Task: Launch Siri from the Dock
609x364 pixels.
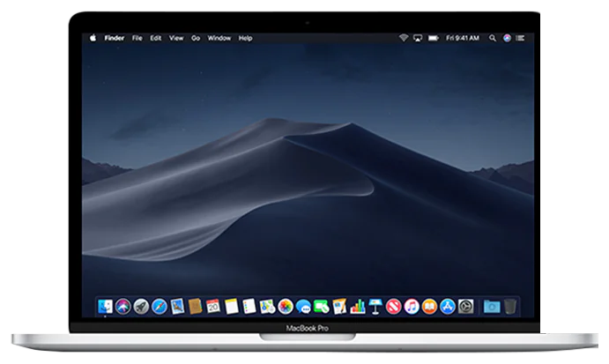Action: tap(123, 307)
